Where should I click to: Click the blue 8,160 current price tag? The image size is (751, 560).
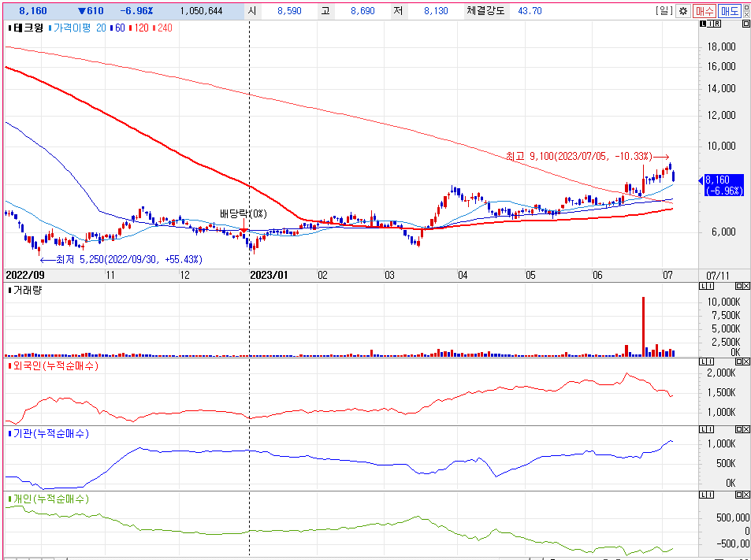click(x=724, y=185)
